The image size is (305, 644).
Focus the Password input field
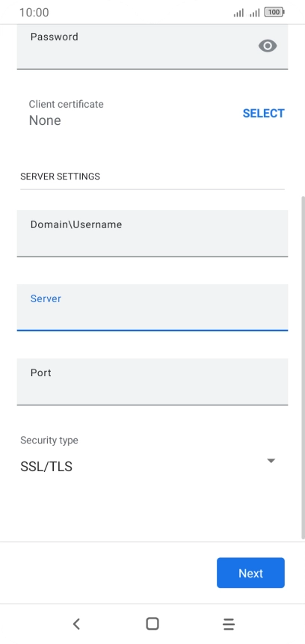click(x=152, y=46)
